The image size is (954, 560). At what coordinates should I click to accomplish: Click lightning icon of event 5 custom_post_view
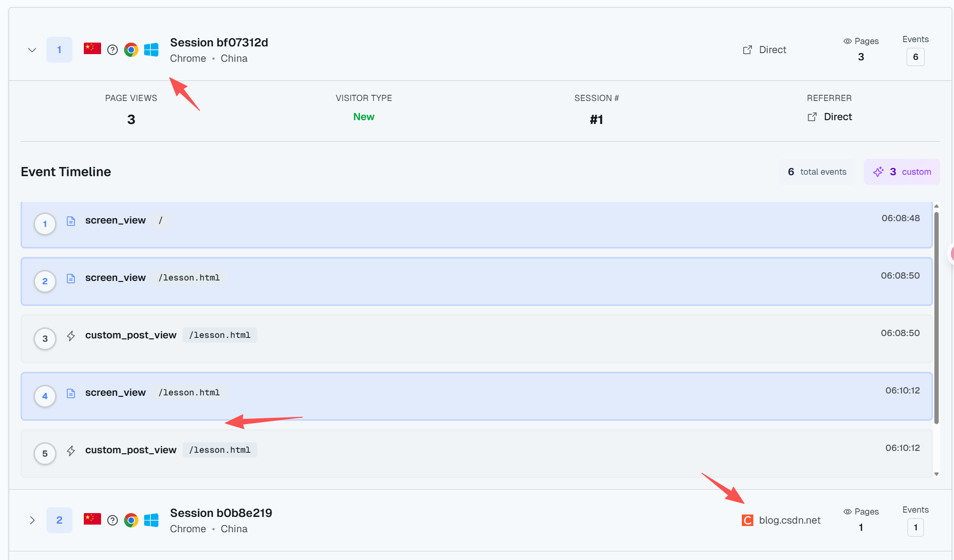(71, 451)
